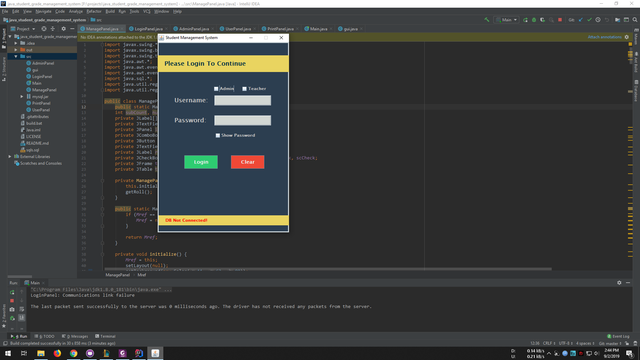Image resolution: width=640 pixels, height=360 pixels.
Task: Open the Messages tool window tab
Action: (x=75, y=336)
